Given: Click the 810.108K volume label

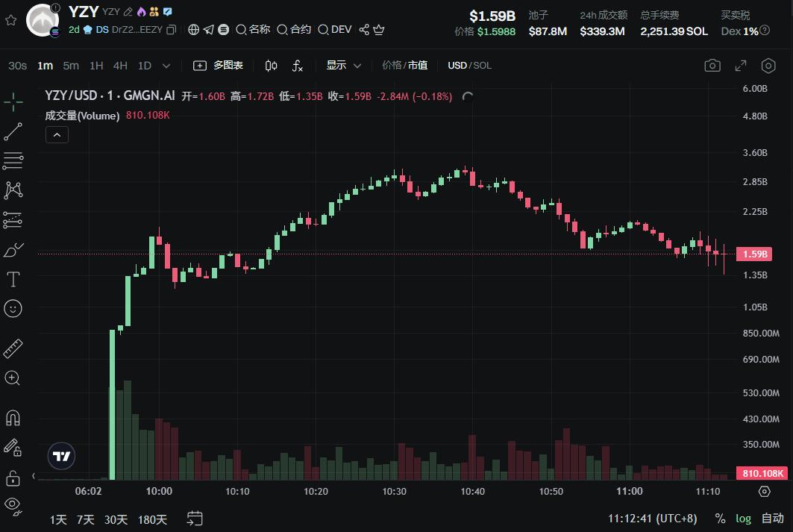Looking at the screenshot, I should click(x=762, y=473).
